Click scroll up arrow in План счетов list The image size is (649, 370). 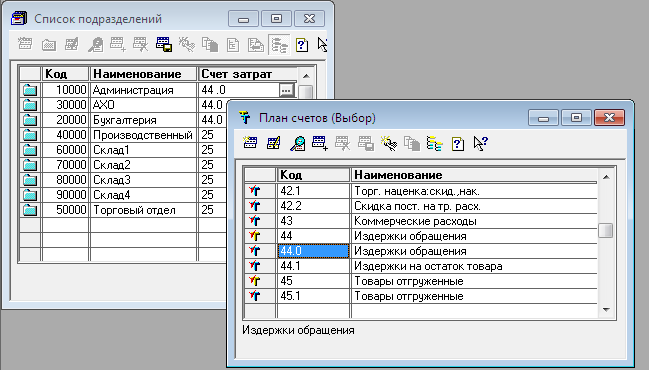pyautogui.click(x=606, y=177)
